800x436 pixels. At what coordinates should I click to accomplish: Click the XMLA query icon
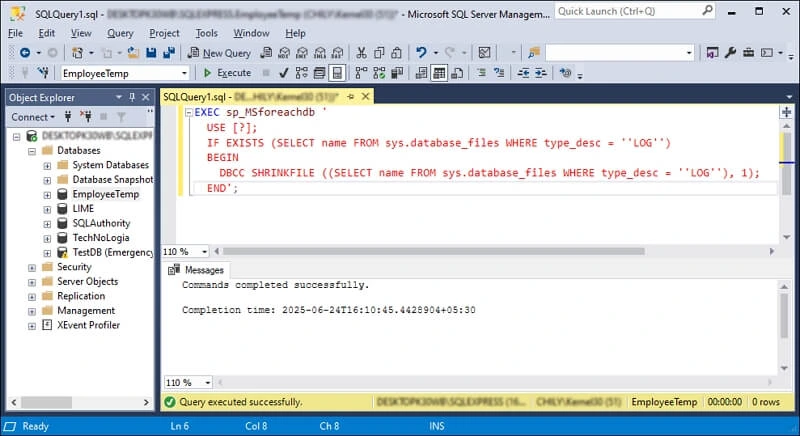pos(320,53)
